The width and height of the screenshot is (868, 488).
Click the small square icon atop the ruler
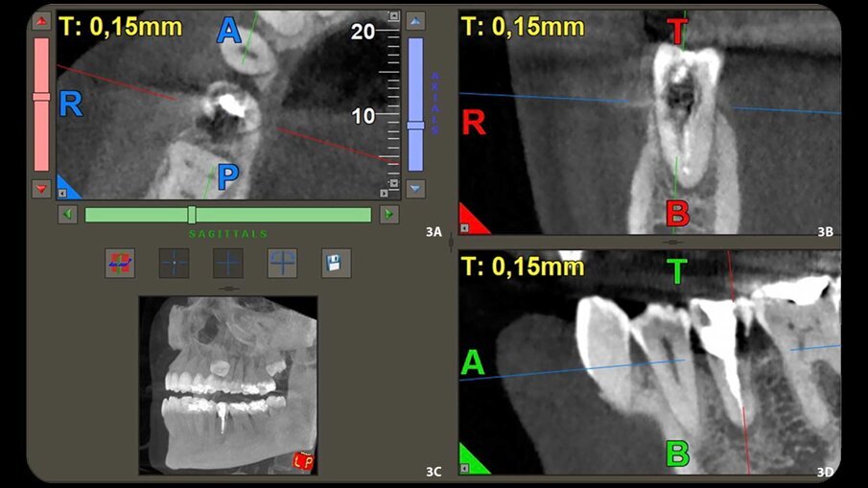click(x=393, y=16)
